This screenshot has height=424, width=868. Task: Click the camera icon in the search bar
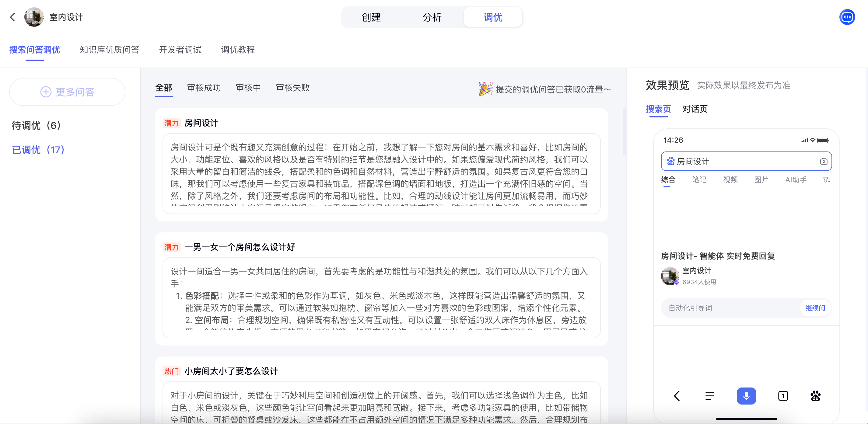tap(823, 161)
